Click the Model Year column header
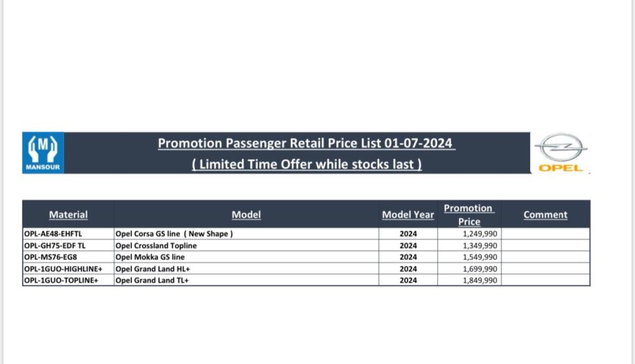The height and width of the screenshot is (364, 635). pyautogui.click(x=408, y=214)
